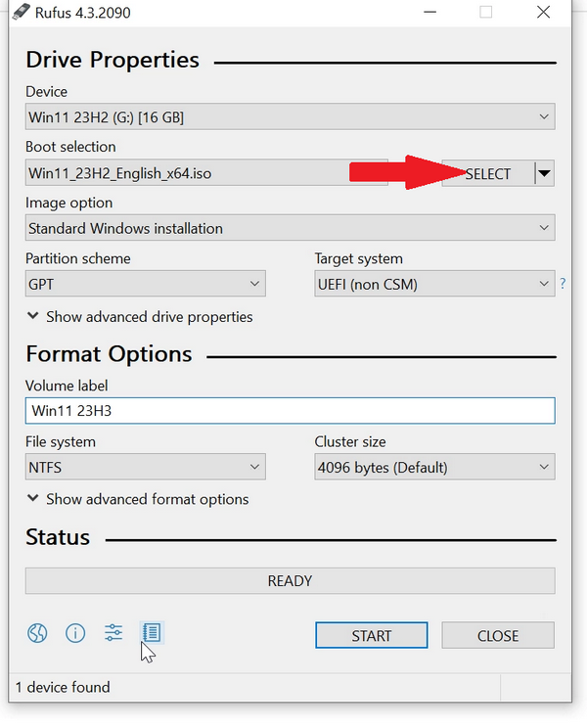Open the Image option dropdown

point(290,228)
